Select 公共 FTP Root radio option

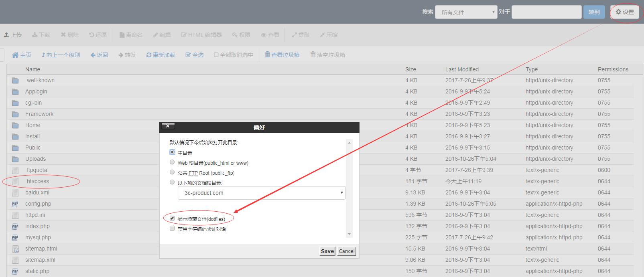[172, 172]
